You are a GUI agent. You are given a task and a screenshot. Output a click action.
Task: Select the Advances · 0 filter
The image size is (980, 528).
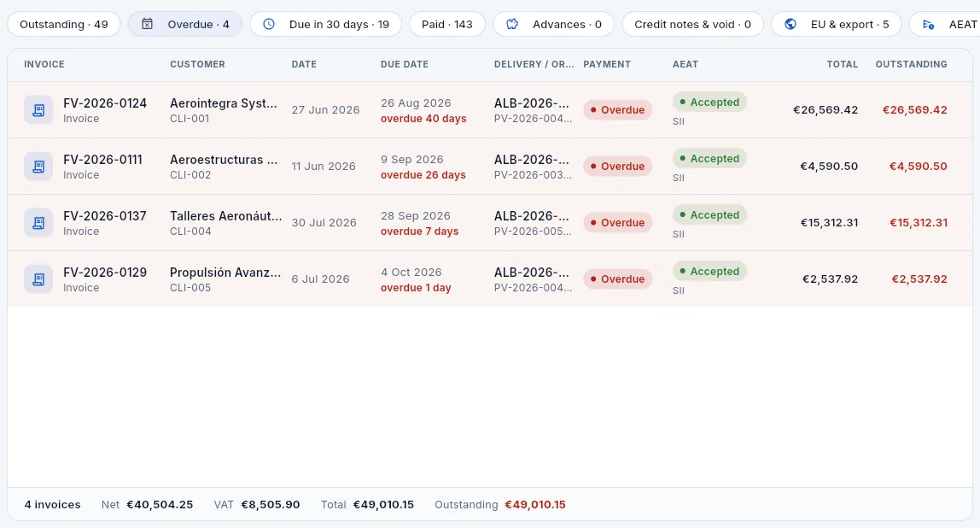[x=554, y=25]
